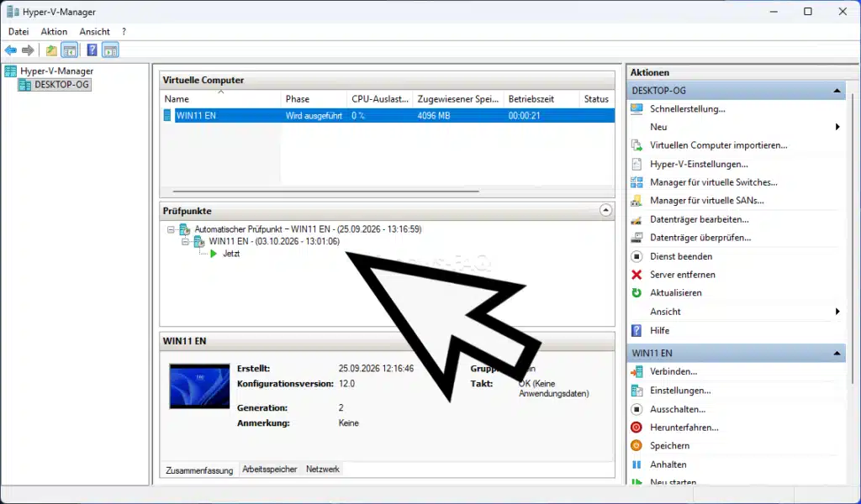Select DESKTOP-OG server in tree

(x=61, y=85)
